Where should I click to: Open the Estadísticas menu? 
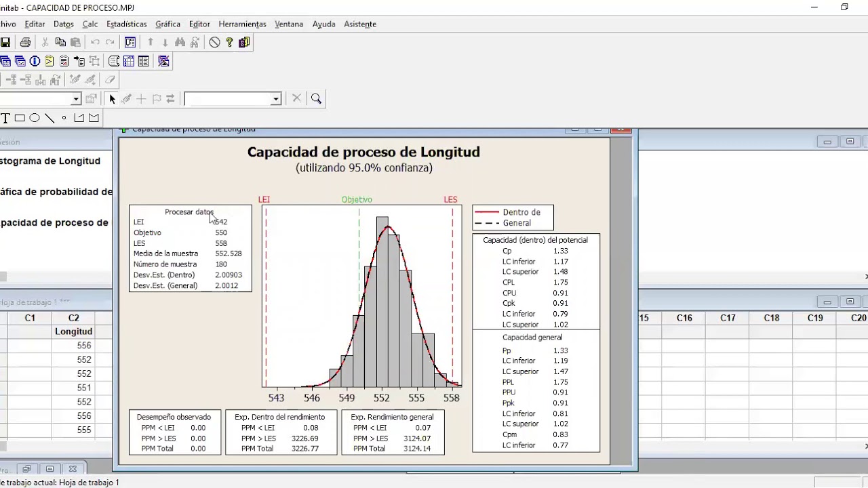pyautogui.click(x=127, y=24)
